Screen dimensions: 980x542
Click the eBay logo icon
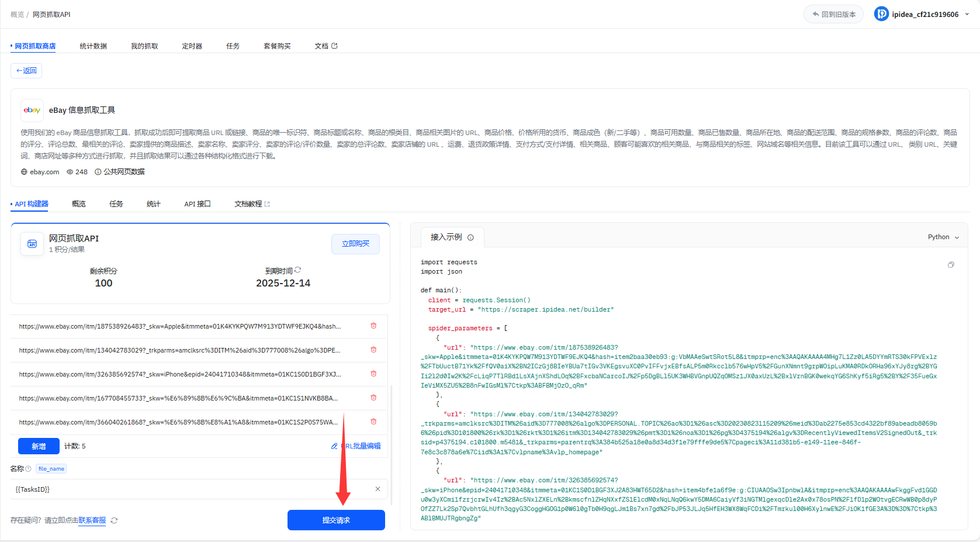[x=32, y=110]
